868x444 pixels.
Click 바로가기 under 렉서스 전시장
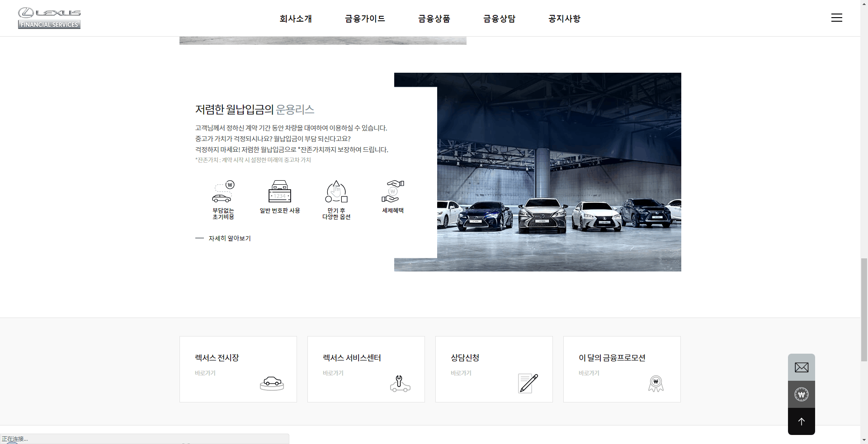pyautogui.click(x=205, y=373)
